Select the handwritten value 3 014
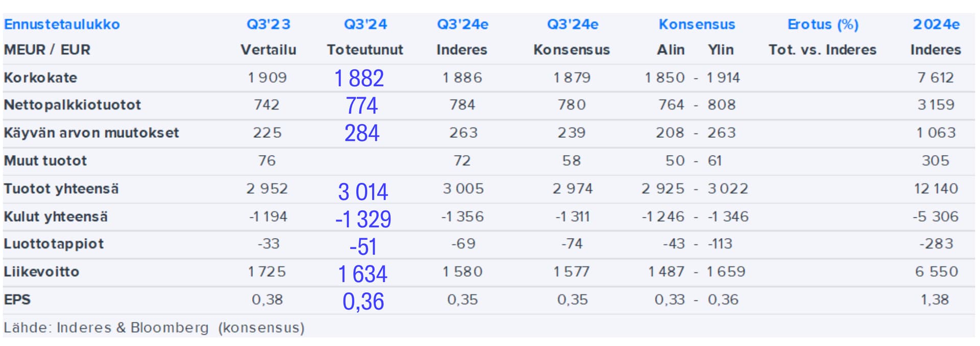Image resolution: width=980 pixels, height=346 pixels. pos(363,192)
